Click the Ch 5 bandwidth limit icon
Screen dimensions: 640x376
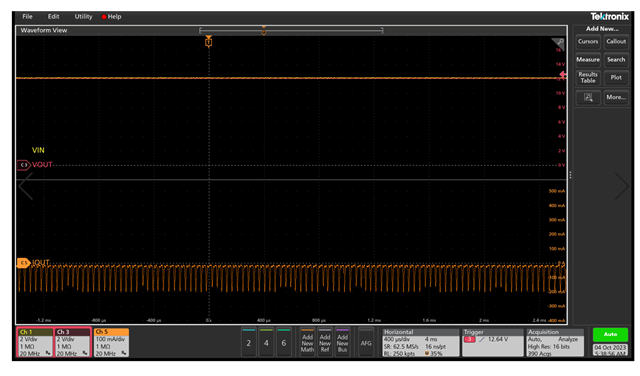point(124,353)
